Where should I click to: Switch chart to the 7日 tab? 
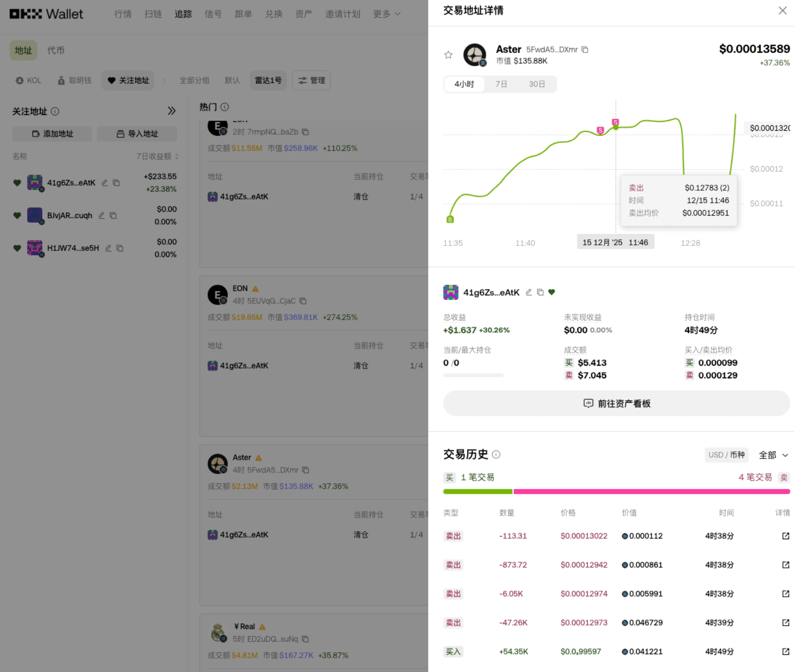coord(501,84)
